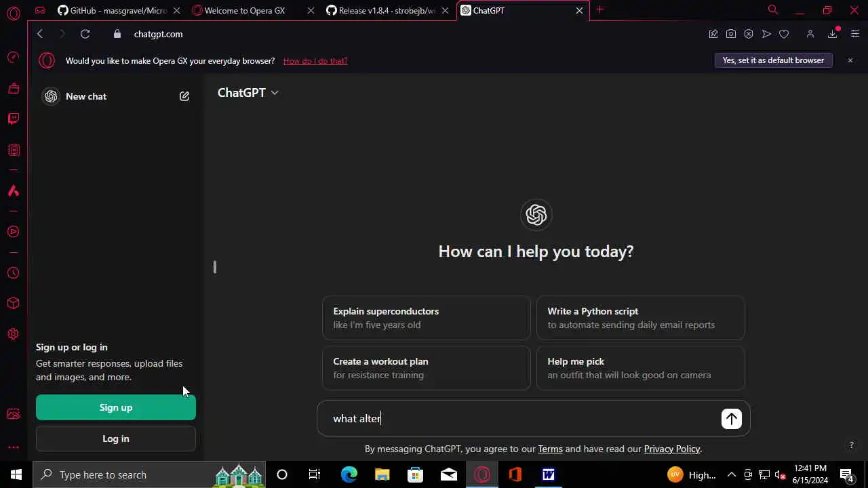868x488 pixels.
Task: Launch Microsoft Edge from taskbar
Action: click(349, 474)
